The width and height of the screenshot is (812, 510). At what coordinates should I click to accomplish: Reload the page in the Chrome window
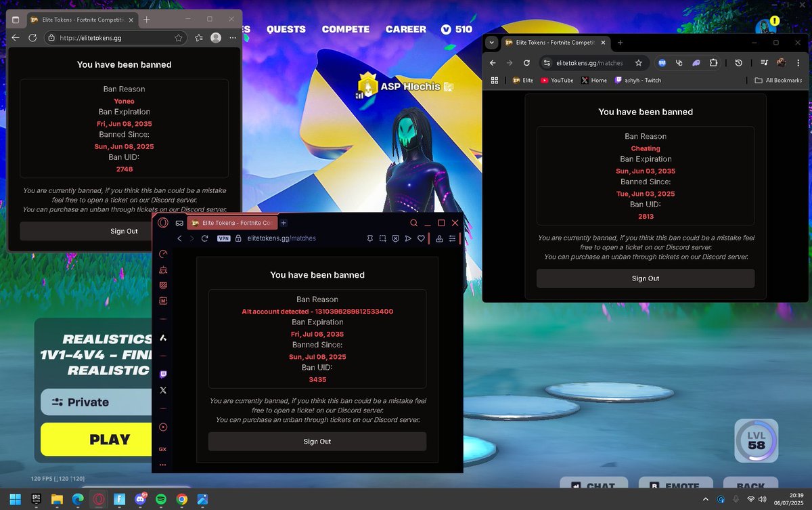click(526, 63)
